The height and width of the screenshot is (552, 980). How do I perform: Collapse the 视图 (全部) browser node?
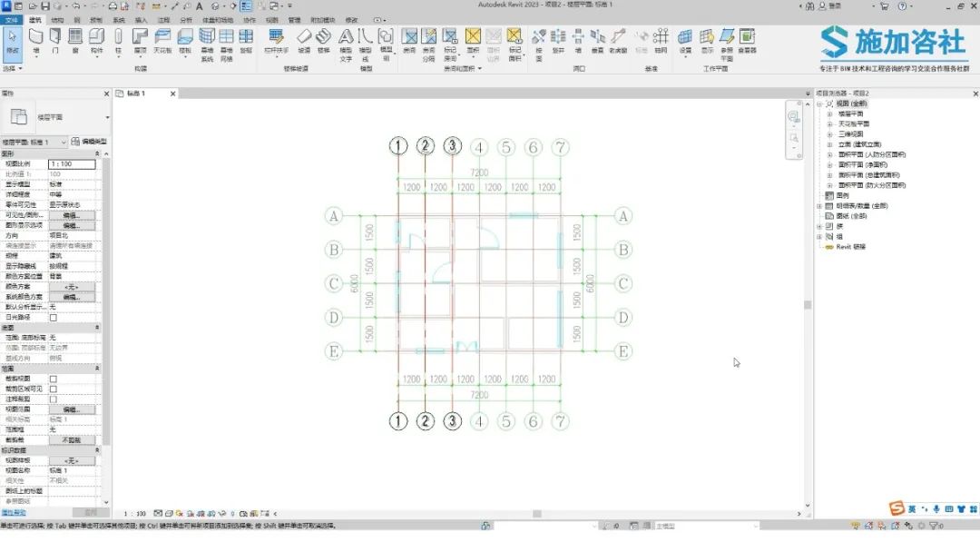point(819,103)
